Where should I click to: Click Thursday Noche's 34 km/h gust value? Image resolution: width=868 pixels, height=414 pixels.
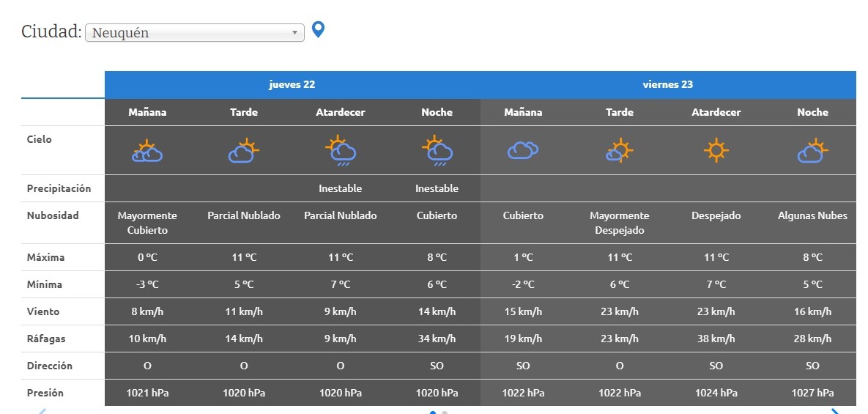[437, 339]
